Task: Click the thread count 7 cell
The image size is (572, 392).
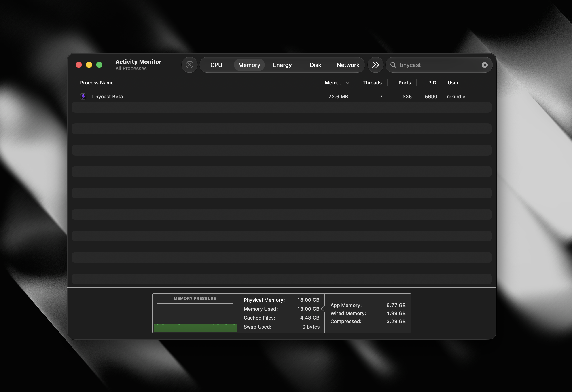Action: coord(381,96)
